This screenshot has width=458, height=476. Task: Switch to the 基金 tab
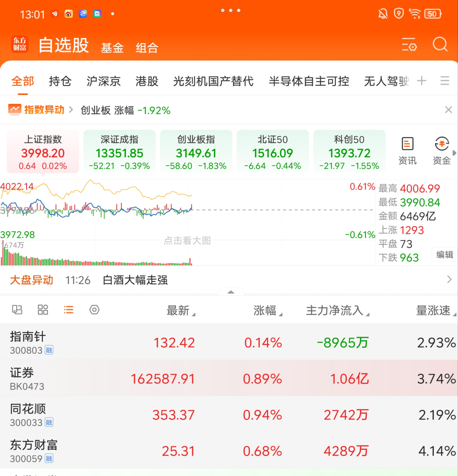[x=112, y=48]
